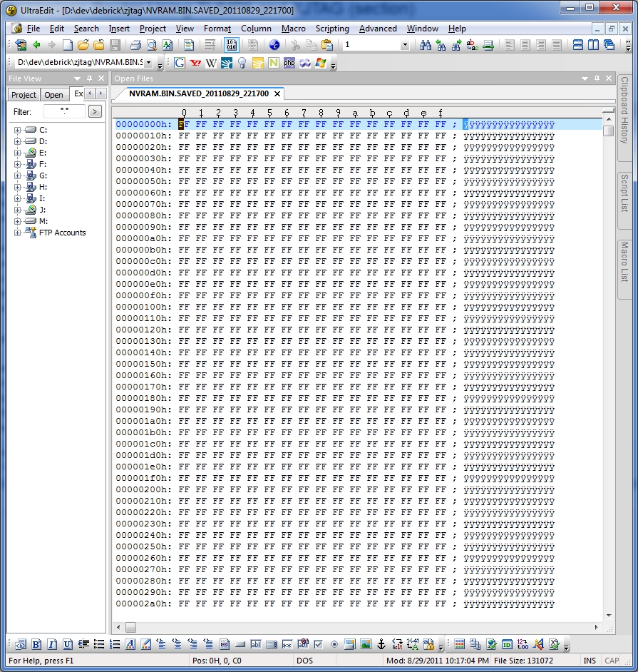
Task: Click the Filter input field
Action: tap(64, 111)
